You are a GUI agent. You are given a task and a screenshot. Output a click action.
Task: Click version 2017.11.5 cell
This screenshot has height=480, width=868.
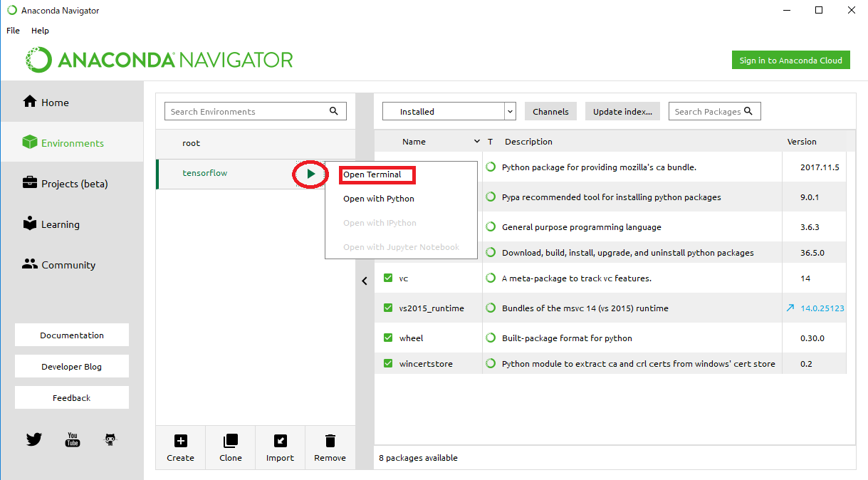(820, 167)
